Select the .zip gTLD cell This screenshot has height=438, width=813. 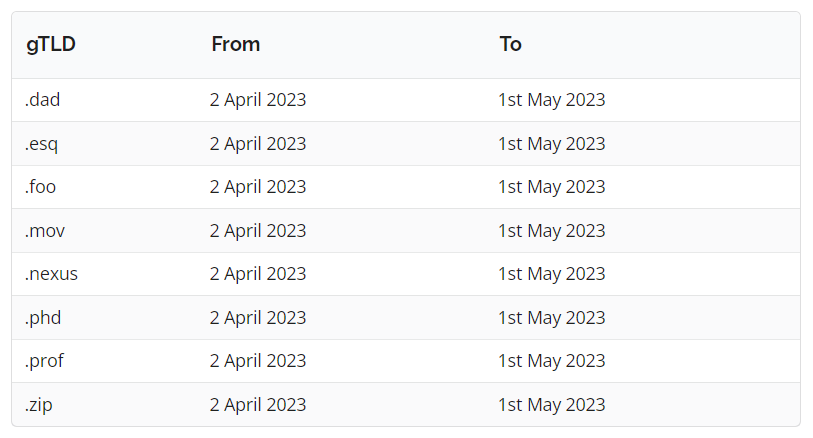[41, 405]
